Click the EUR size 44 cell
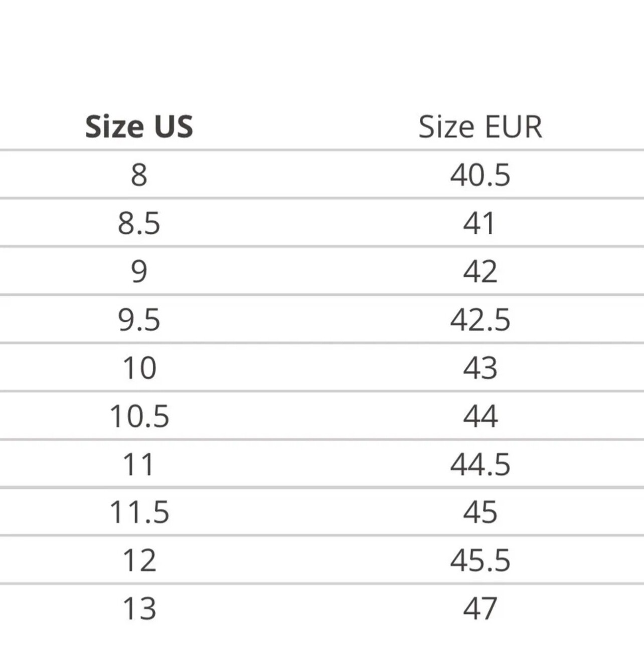 coord(480,416)
